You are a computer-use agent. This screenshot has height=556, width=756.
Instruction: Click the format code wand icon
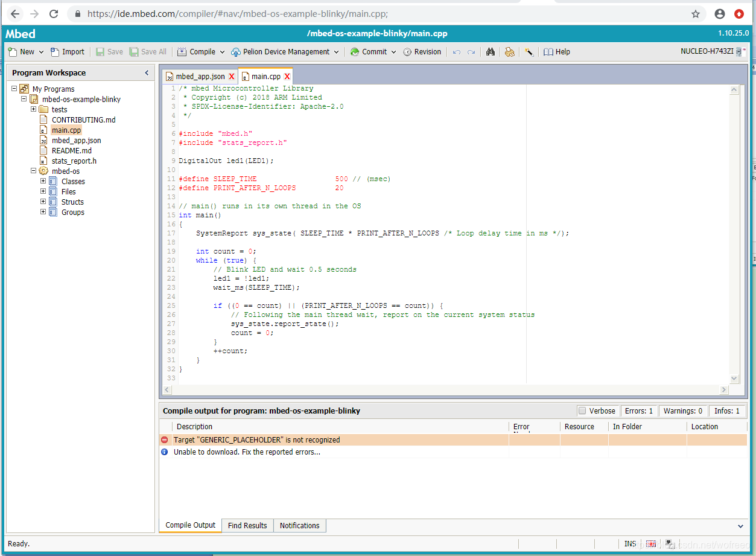(529, 52)
